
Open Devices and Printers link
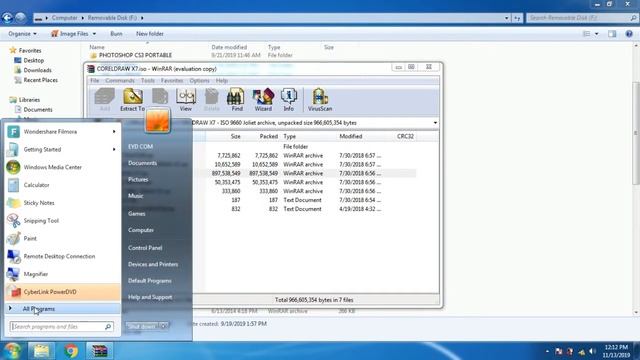(153, 264)
